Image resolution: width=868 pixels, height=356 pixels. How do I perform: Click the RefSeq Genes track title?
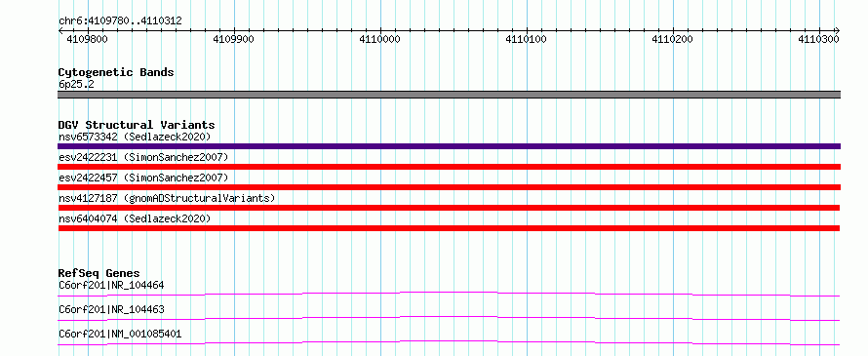tap(99, 273)
